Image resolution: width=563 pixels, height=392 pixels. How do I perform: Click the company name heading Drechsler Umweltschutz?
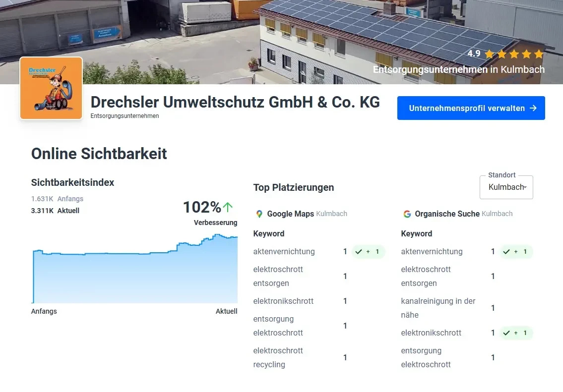(x=235, y=102)
